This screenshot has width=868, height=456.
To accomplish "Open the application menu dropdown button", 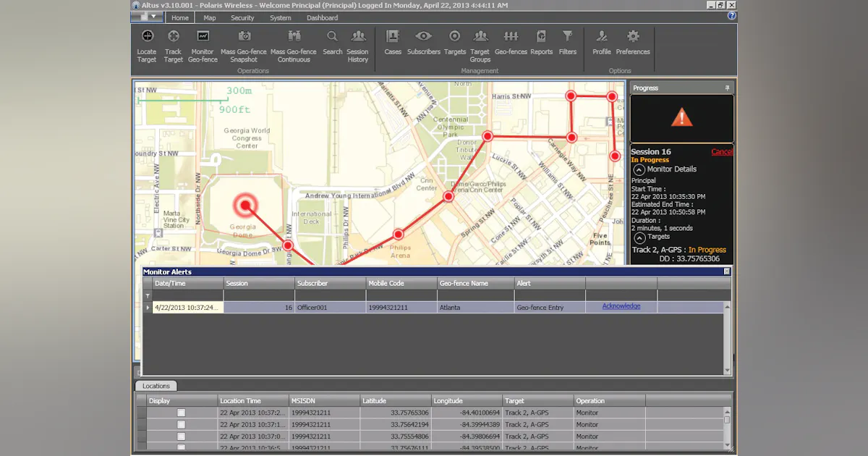I will point(148,16).
